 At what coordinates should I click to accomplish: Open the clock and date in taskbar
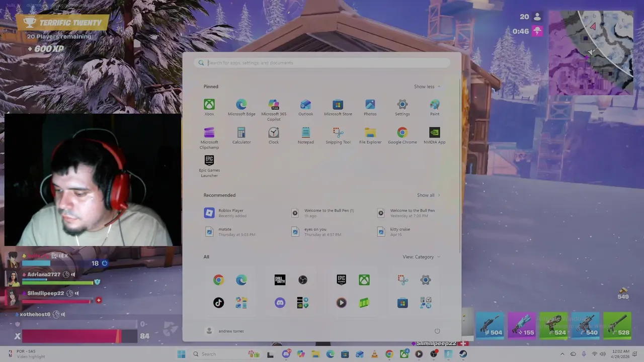click(x=621, y=354)
